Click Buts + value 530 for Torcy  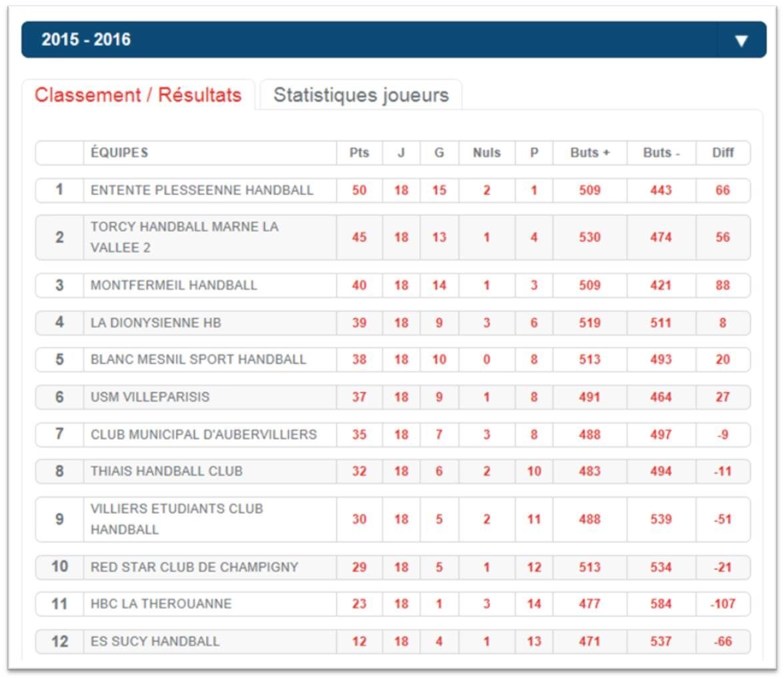(x=590, y=237)
